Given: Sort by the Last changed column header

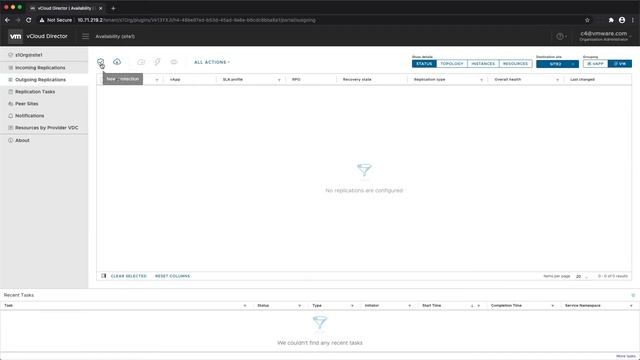Looking at the screenshot, I should coord(582,80).
